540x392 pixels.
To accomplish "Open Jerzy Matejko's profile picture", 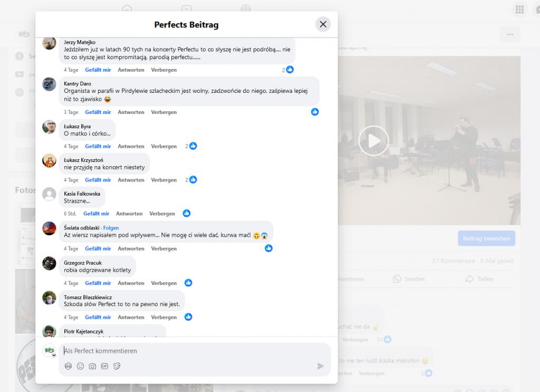I will (49, 43).
